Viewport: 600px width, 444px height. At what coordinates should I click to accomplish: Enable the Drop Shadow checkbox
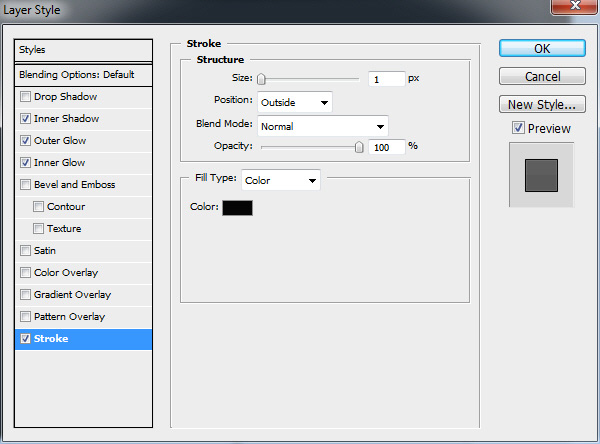click(25, 96)
